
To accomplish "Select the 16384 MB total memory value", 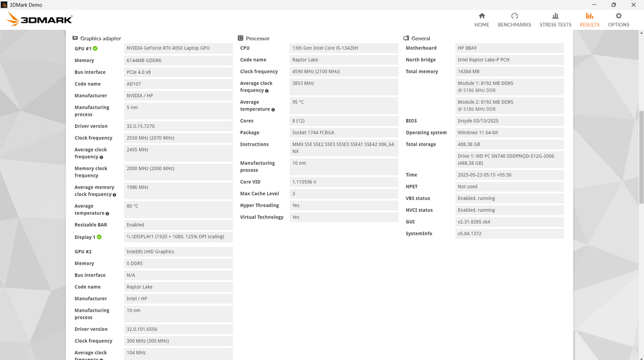I will [x=509, y=72].
